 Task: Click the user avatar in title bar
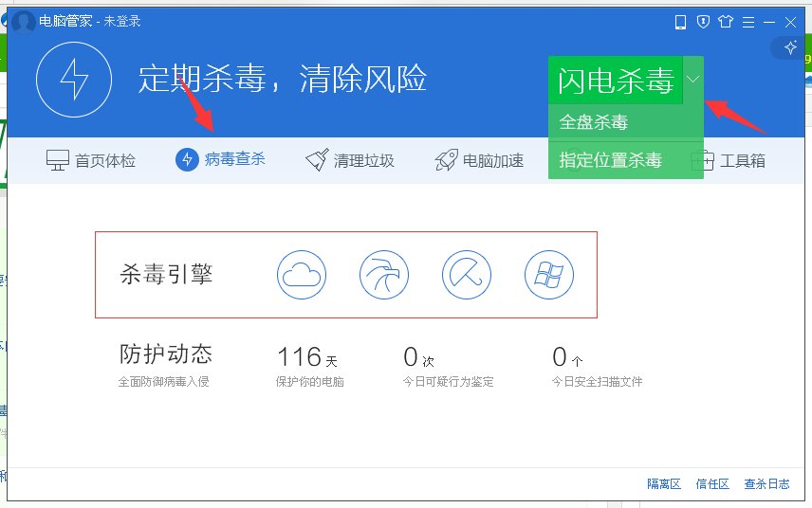click(24, 22)
